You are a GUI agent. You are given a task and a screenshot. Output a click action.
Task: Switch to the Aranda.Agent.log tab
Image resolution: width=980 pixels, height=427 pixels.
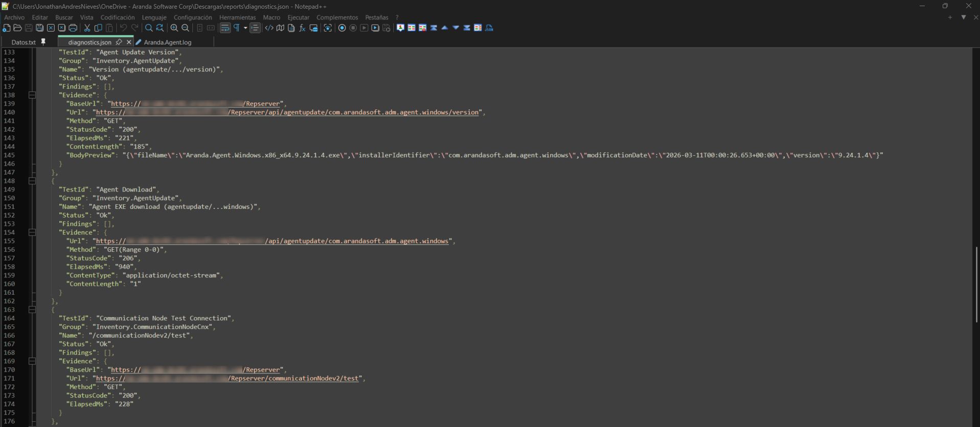tap(167, 42)
